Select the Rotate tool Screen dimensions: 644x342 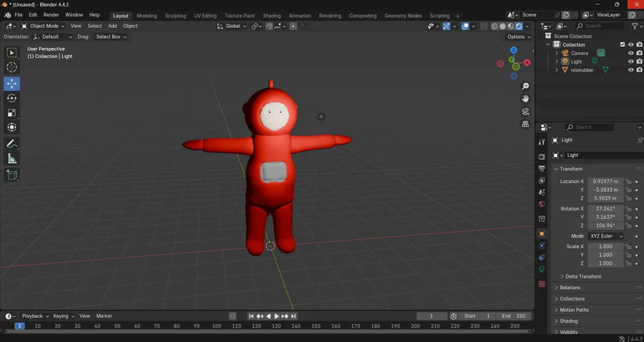pos(12,98)
